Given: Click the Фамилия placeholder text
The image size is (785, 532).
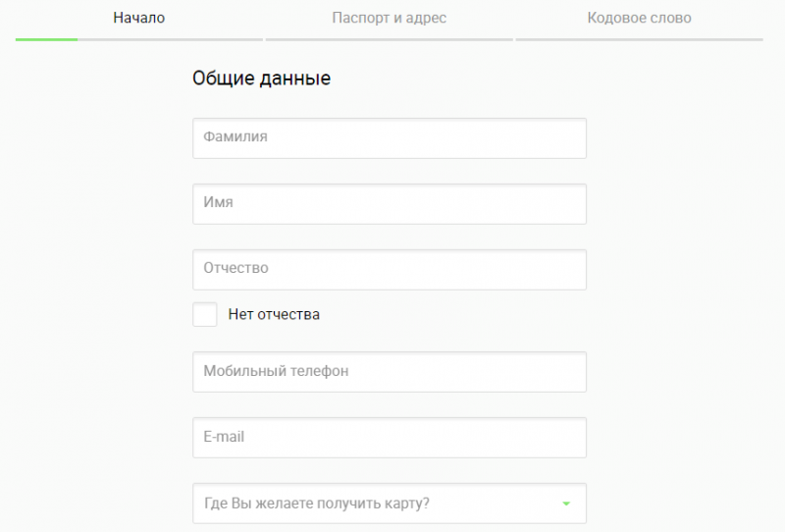Looking at the screenshot, I should (x=235, y=137).
